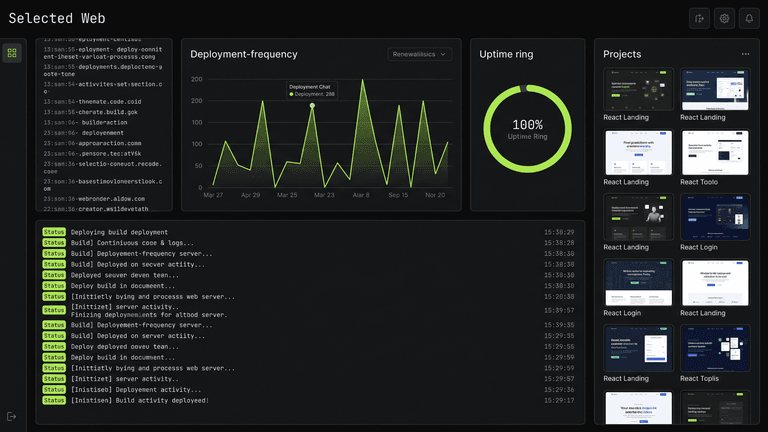Click the 100% Uptime Ring progress circle
Screen dimensions: 768x432
[527, 129]
